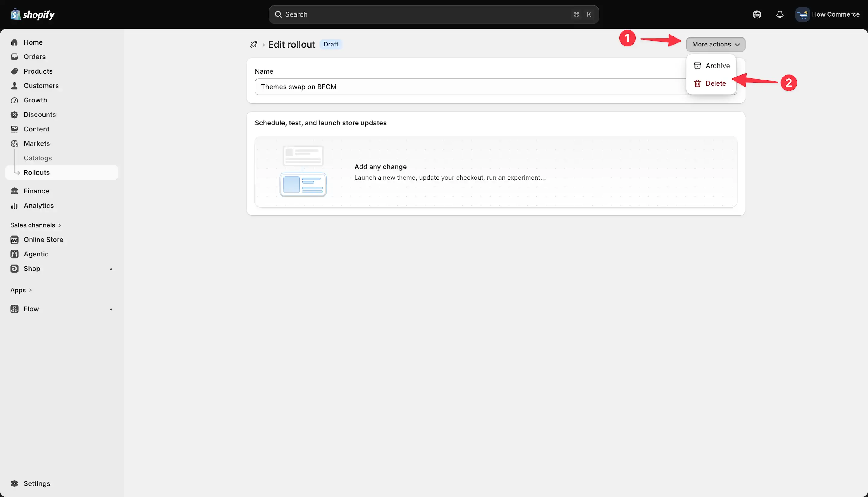Click the 'Schedule, test, and launch store updates' heading

[320, 123]
